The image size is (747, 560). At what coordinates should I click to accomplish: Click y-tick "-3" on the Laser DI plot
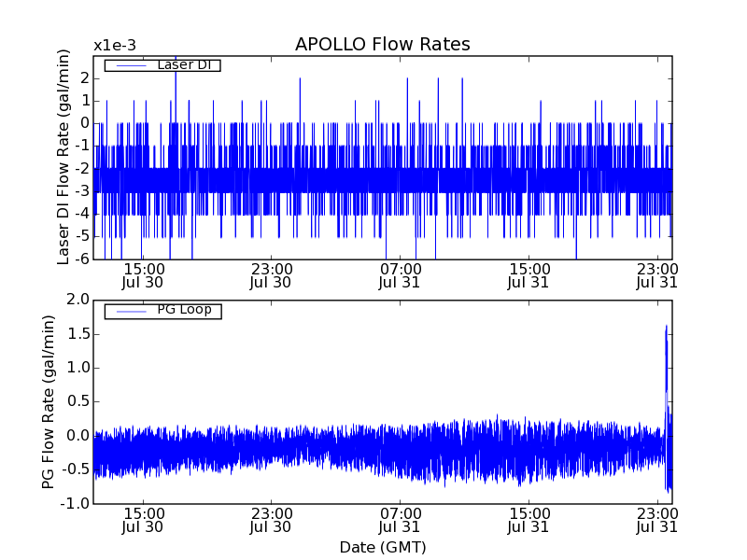click(x=82, y=191)
